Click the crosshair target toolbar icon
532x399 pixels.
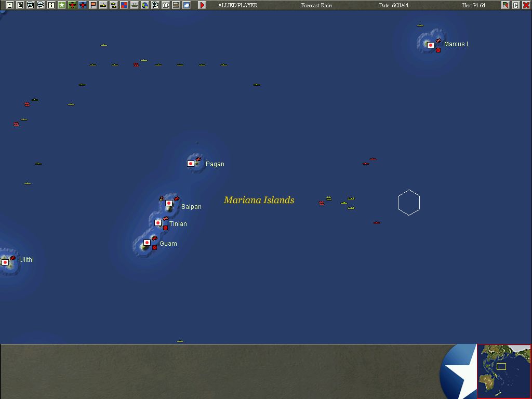tap(155, 5)
